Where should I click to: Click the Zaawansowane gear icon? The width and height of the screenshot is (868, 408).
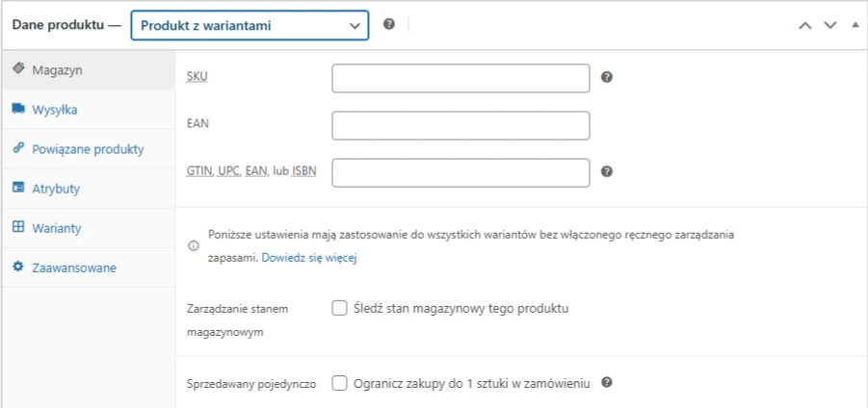[18, 267]
